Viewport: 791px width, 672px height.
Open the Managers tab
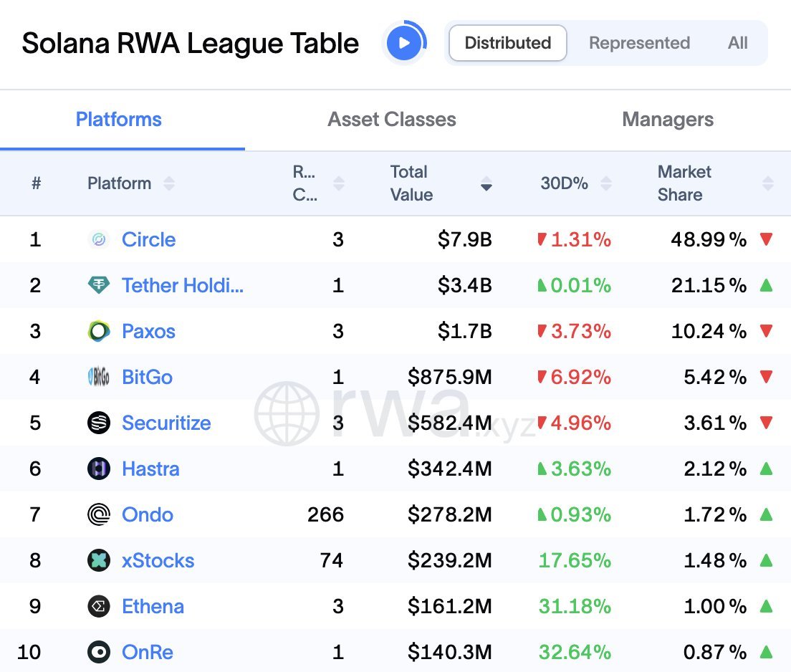point(668,120)
